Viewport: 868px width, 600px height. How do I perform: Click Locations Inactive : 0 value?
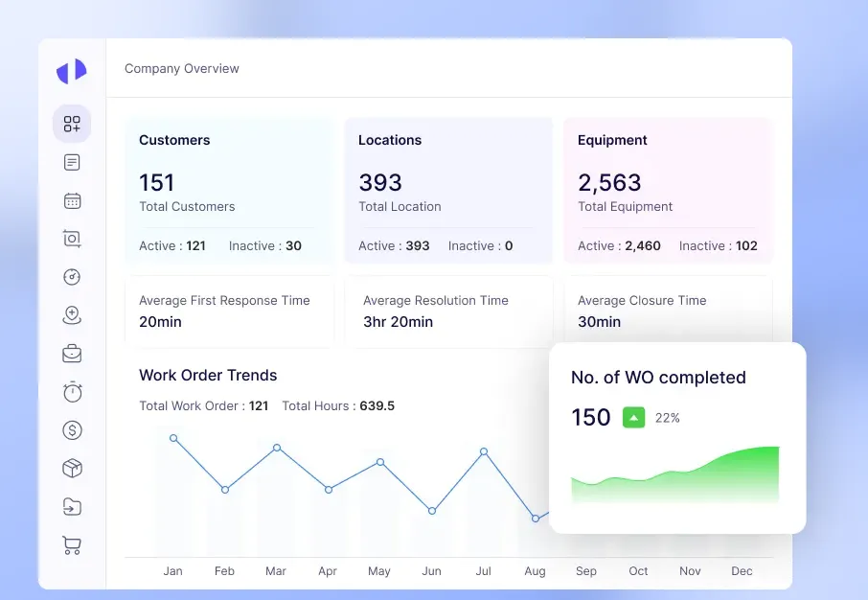click(x=481, y=246)
